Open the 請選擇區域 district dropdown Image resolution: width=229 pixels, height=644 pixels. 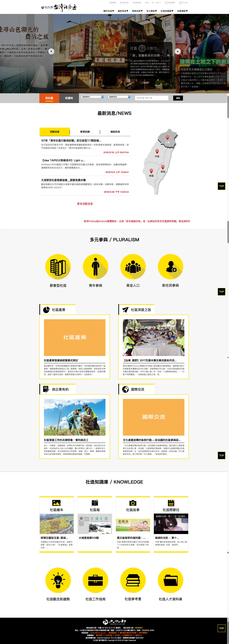click(119, 97)
